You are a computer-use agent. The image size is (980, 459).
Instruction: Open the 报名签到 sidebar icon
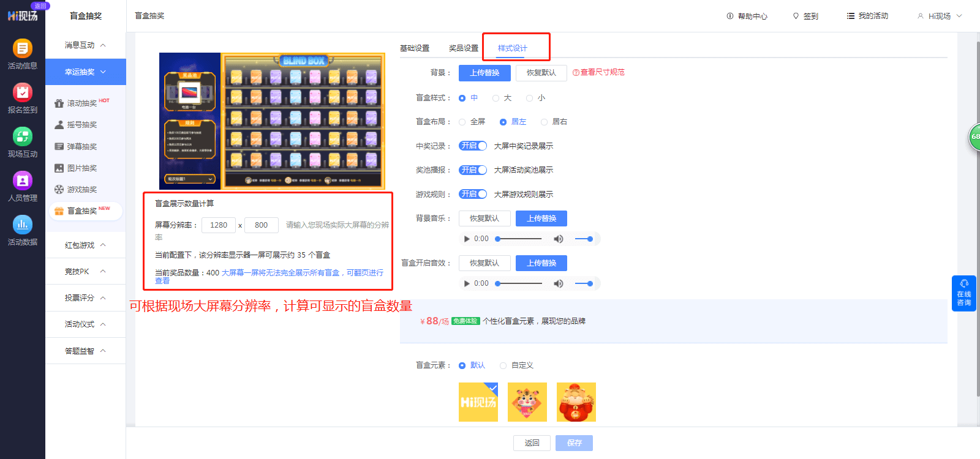pos(23,92)
